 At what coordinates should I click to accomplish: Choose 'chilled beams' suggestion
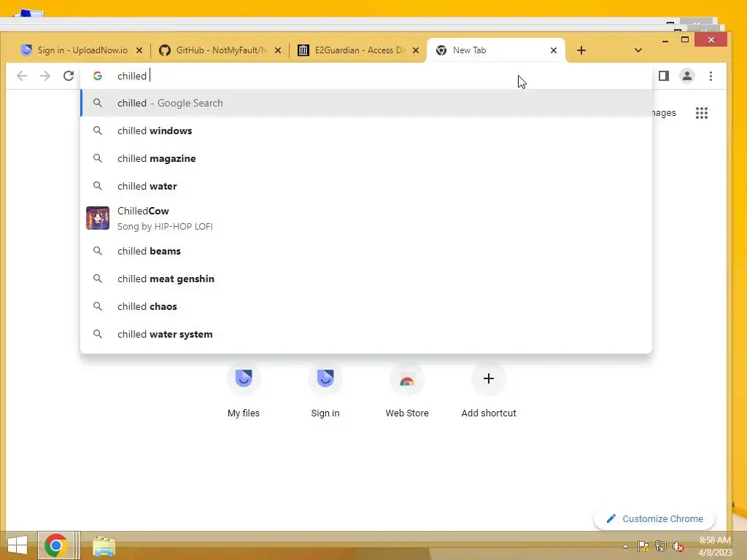(x=366, y=251)
